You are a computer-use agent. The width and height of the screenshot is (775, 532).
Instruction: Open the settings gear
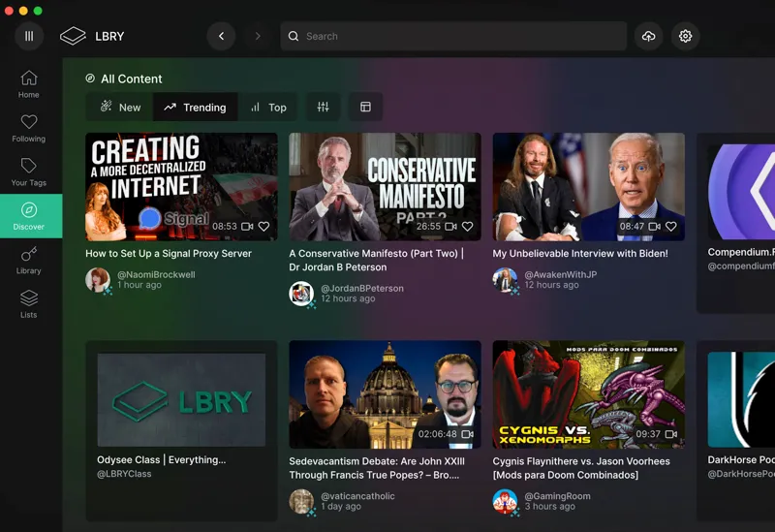click(x=685, y=36)
